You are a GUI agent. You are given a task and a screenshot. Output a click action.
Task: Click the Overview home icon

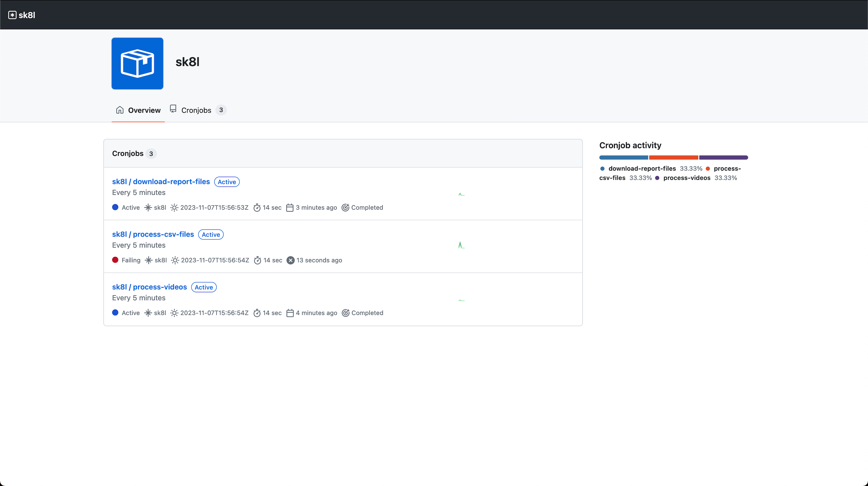[x=120, y=110]
